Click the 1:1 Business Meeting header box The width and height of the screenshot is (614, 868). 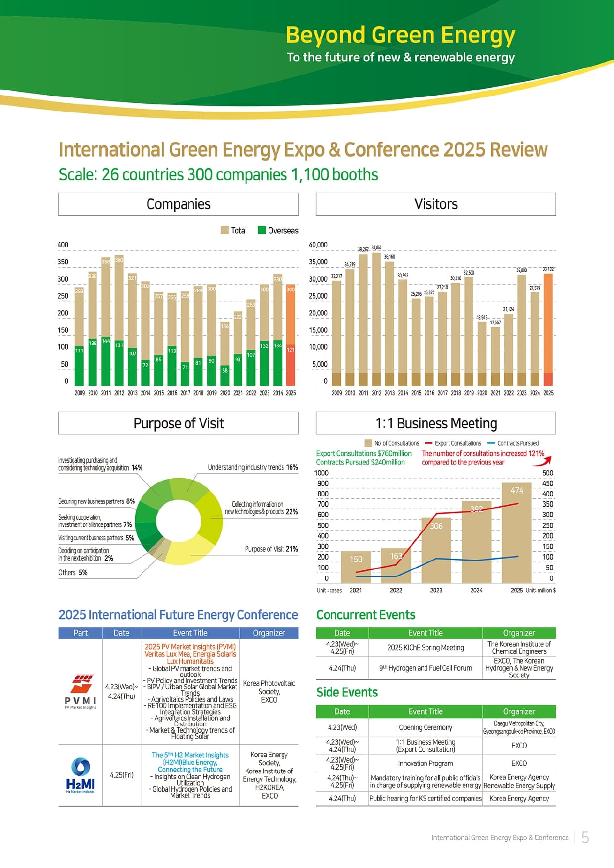pos(435,423)
